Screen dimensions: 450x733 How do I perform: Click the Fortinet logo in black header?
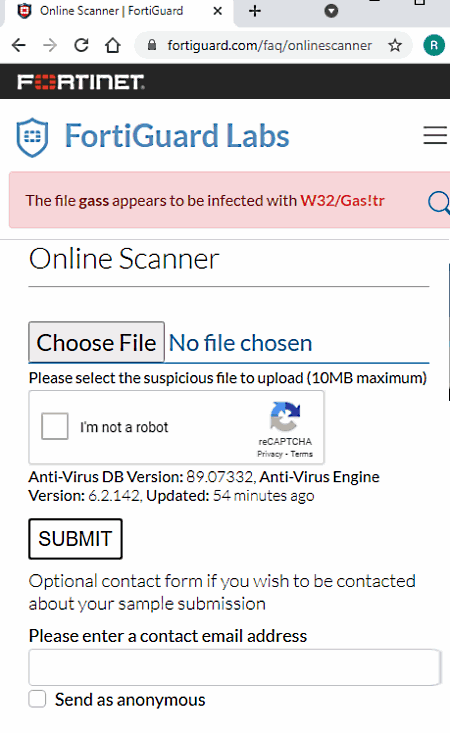coord(80,81)
